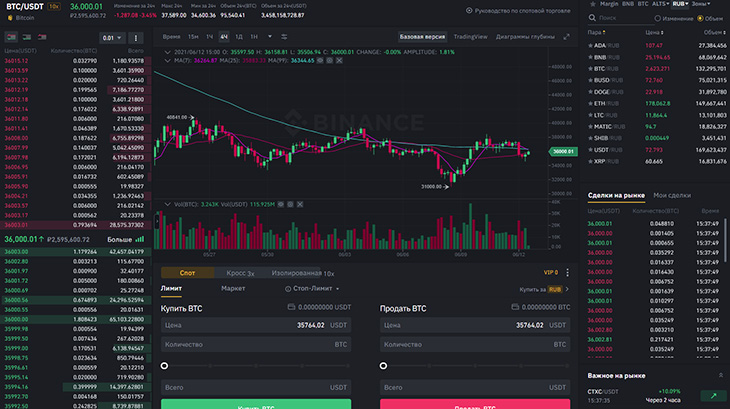Expand the ALTS market dropdown
The height and width of the screenshot is (409, 730).
(x=661, y=4)
